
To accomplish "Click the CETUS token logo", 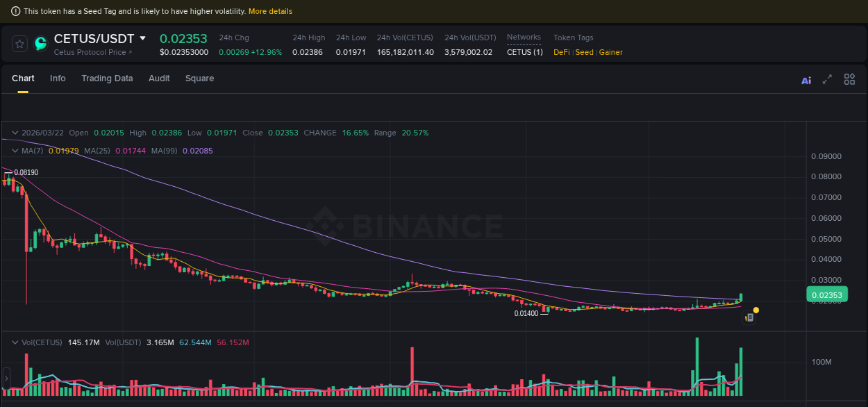I will (x=40, y=44).
